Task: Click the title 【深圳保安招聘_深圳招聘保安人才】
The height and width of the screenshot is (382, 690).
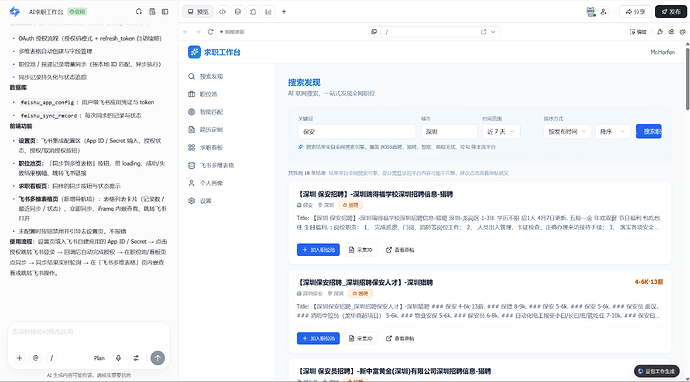Action: point(365,283)
